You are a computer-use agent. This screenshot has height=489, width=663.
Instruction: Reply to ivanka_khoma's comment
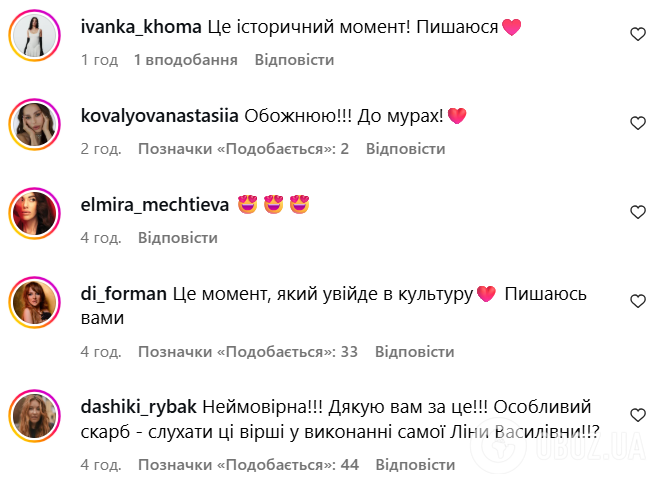[294, 60]
